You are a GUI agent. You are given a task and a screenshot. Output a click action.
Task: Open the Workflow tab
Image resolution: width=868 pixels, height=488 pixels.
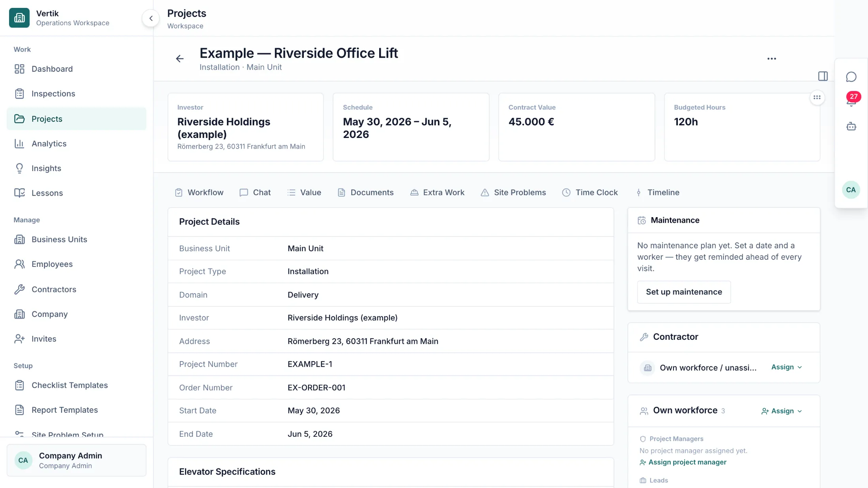199,192
